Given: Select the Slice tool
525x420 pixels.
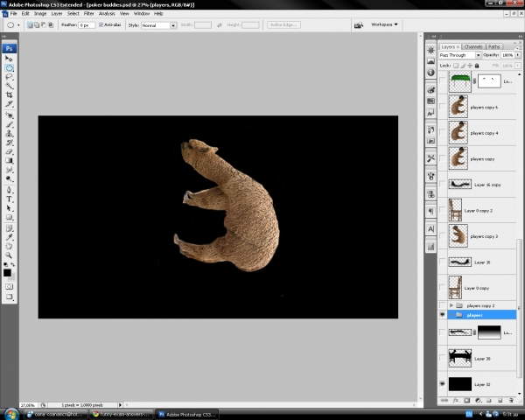Looking at the screenshot, I should (x=9, y=104).
